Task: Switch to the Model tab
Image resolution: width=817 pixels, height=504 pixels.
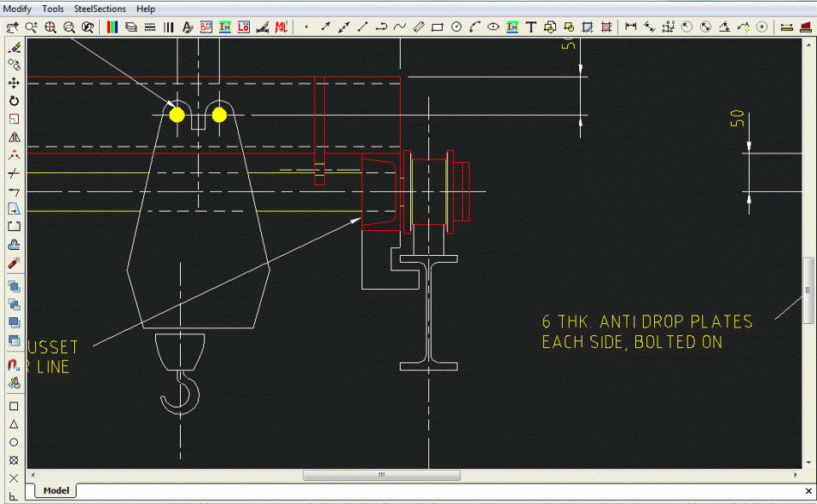Action: [x=55, y=490]
